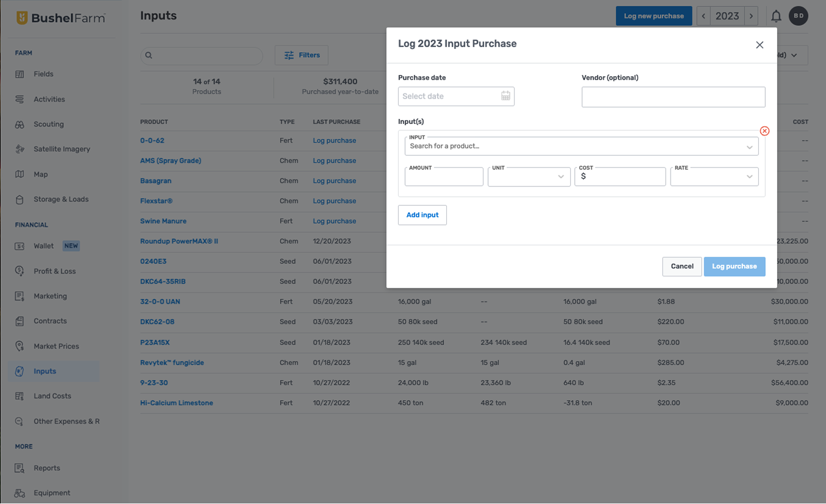Click the BushelFarm logo icon
This screenshot has height=504, width=826.
pos(22,18)
